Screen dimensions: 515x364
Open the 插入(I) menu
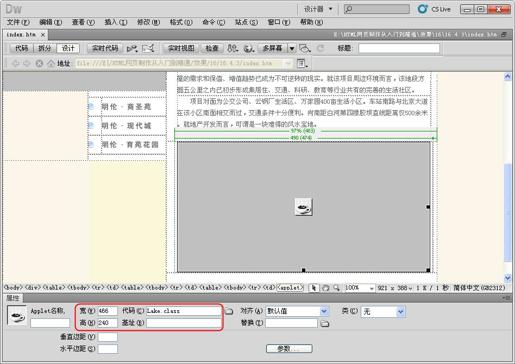[116, 22]
